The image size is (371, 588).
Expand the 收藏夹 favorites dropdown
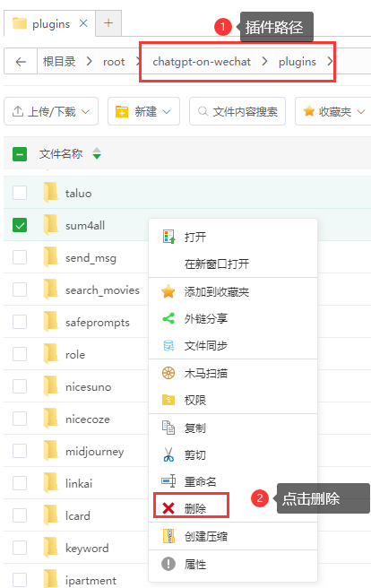tap(334, 111)
